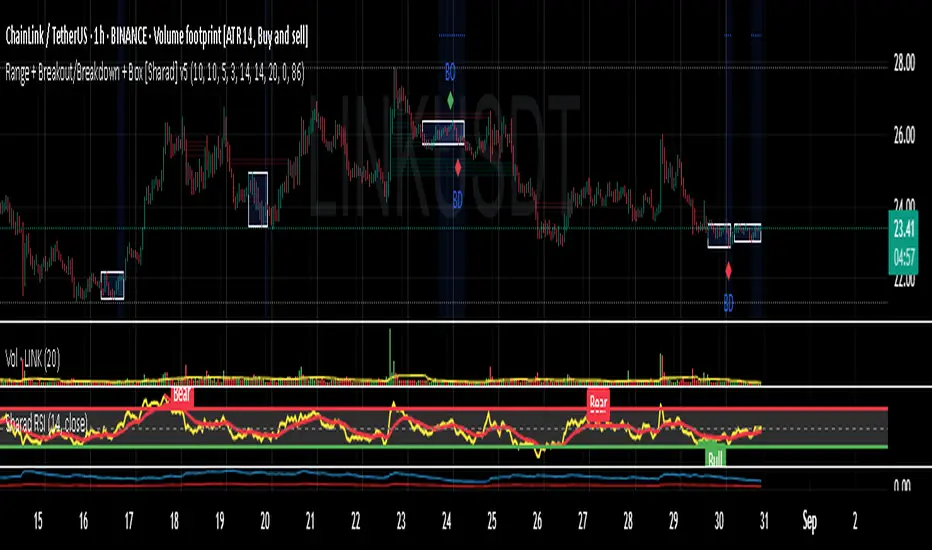Open the Vol · LINK (20) indicator legend
This screenshot has height=550, width=932.
click(33, 359)
